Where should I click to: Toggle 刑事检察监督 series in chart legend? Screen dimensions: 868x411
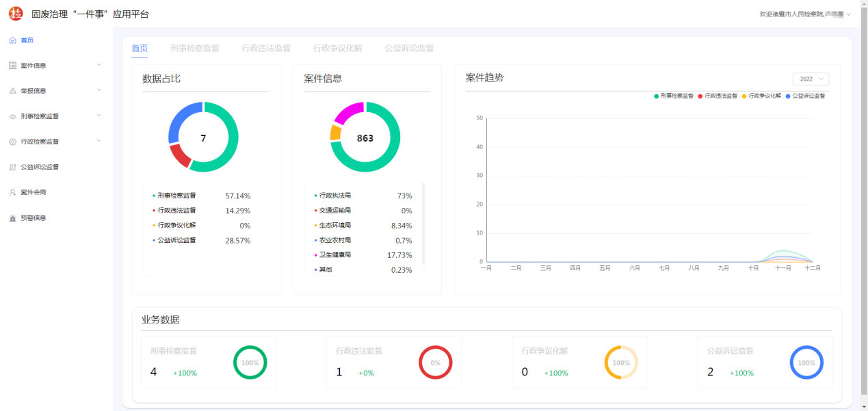[673, 96]
